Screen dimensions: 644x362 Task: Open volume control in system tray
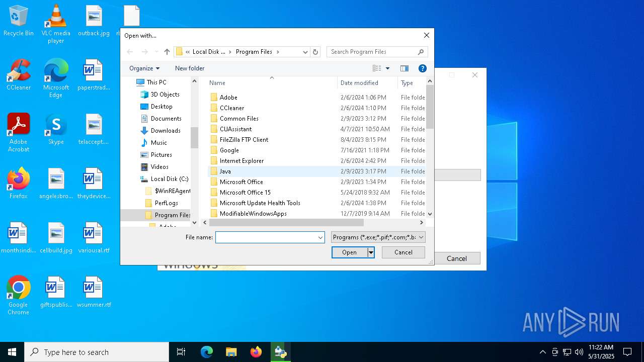(579, 352)
